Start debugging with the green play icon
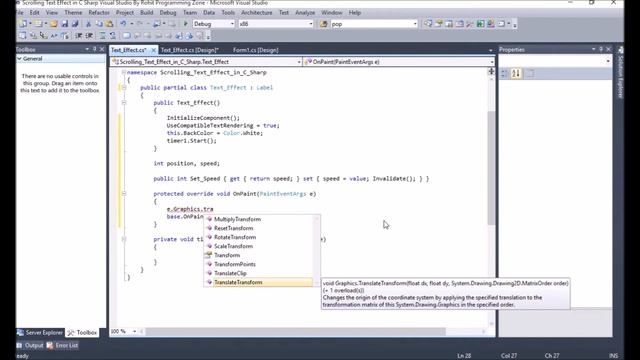 click(x=185, y=24)
